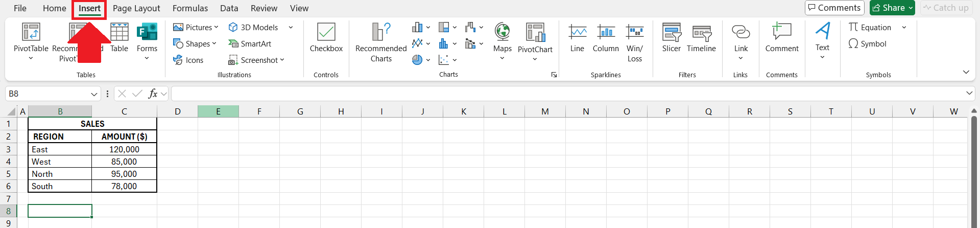
Task: Add a new Comment
Action: [782, 38]
